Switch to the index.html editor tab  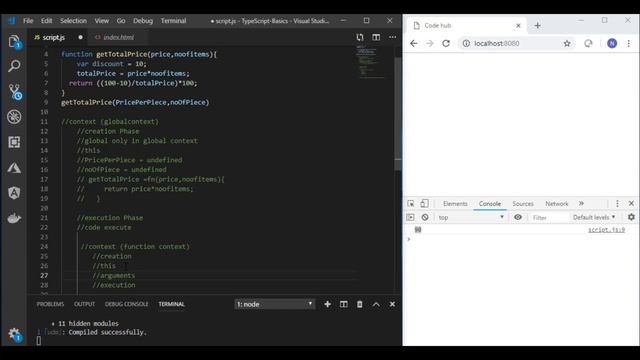118,37
